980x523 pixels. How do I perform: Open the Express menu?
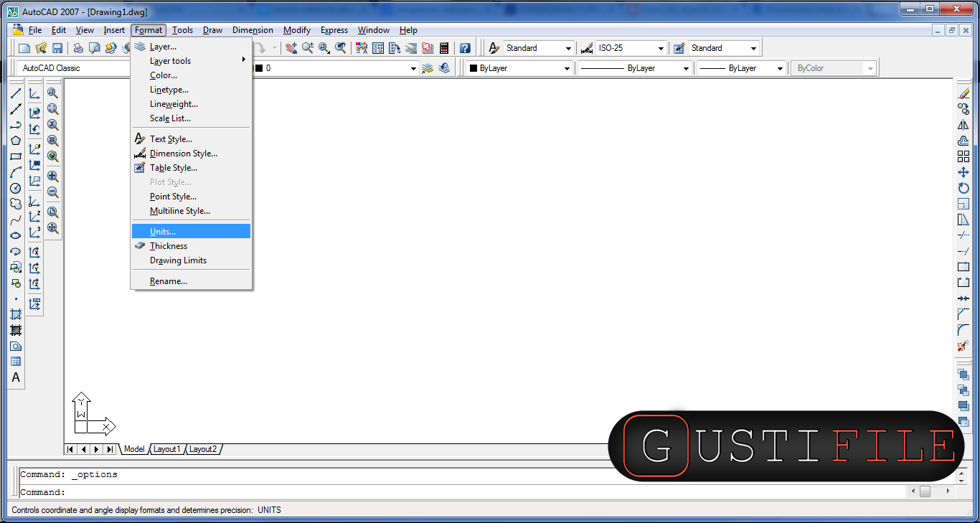point(334,30)
